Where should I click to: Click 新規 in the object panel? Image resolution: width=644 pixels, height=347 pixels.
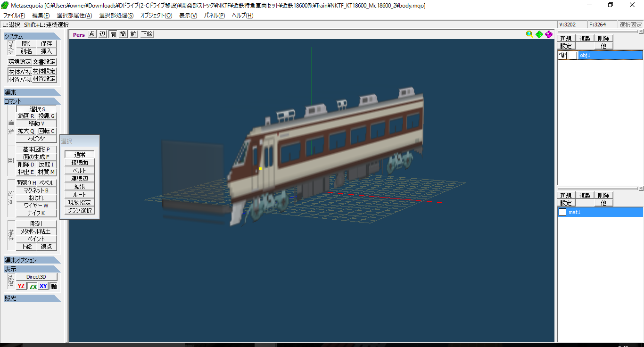coord(566,39)
